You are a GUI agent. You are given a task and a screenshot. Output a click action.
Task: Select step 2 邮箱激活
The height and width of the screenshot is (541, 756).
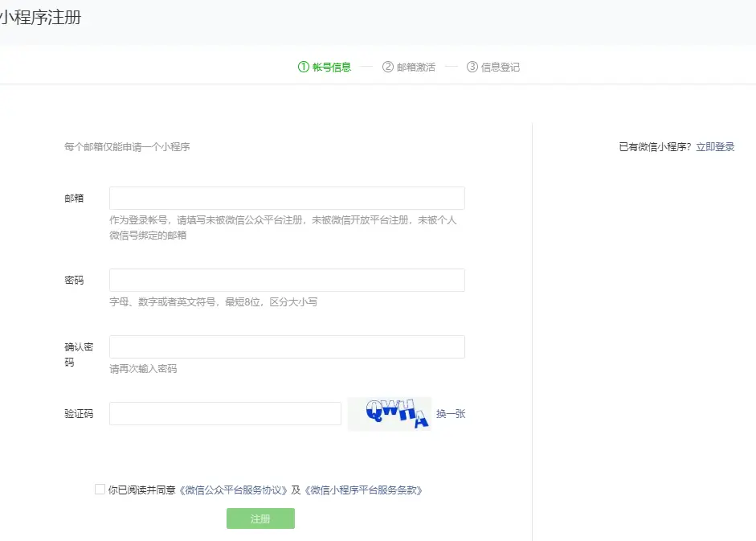pyautogui.click(x=409, y=67)
